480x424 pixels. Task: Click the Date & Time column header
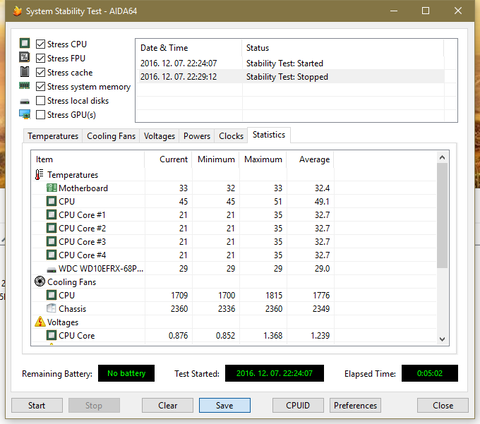click(189, 48)
